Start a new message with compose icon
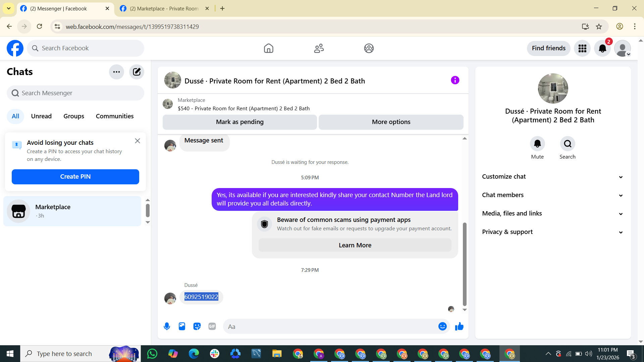This screenshot has width=644, height=362. coord(137,72)
